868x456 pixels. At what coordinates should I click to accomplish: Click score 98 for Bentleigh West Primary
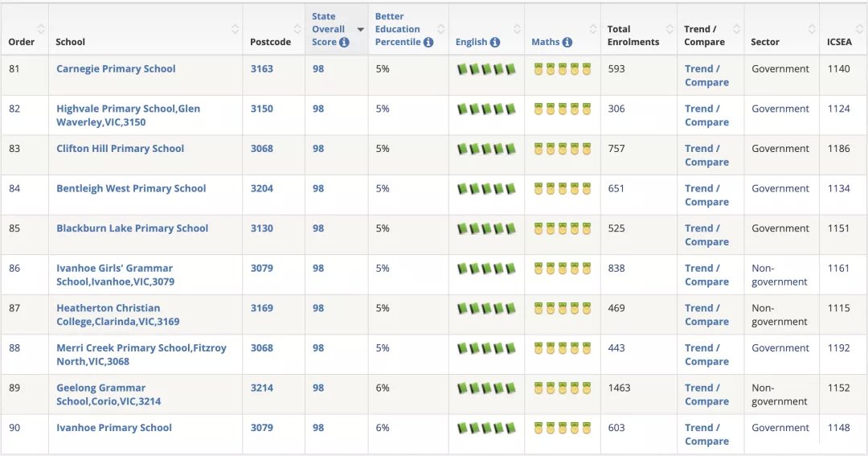[318, 188]
